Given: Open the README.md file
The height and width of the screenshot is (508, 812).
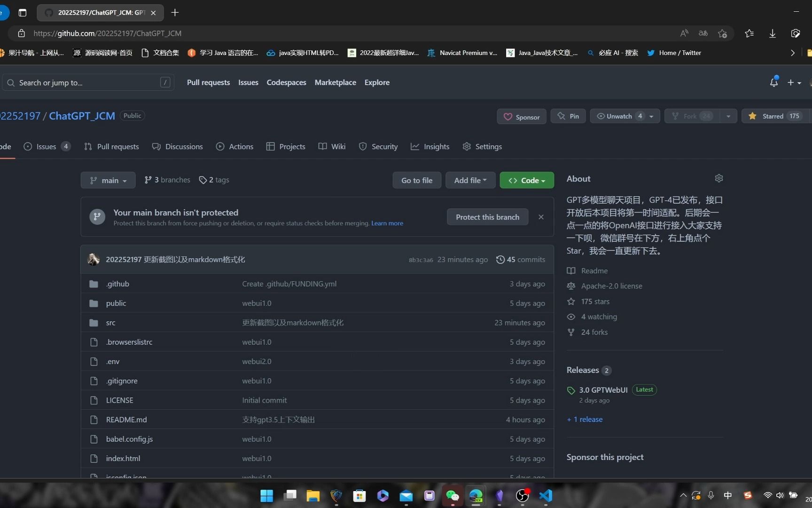Looking at the screenshot, I should click(126, 419).
